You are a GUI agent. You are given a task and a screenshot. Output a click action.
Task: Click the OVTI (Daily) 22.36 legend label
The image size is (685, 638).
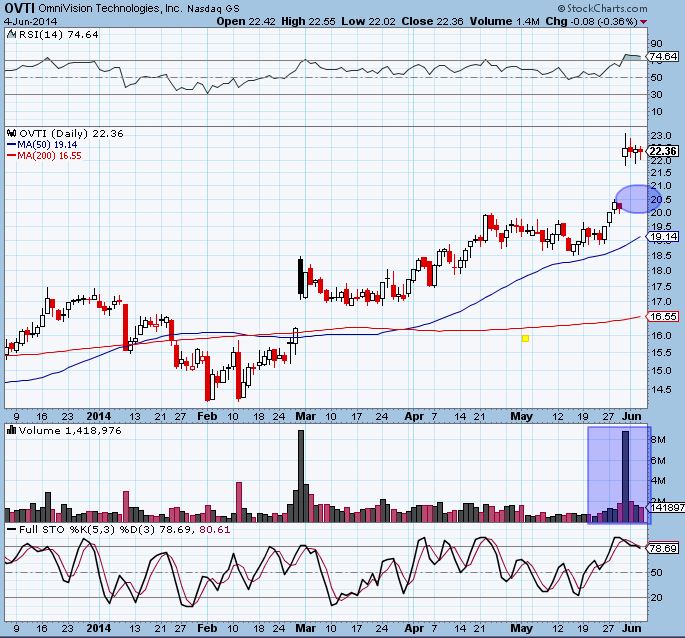pos(71,133)
